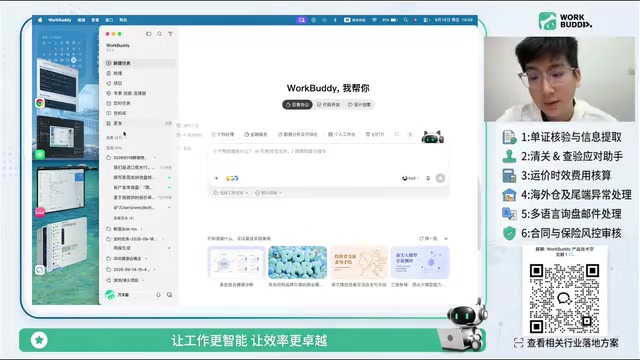Collapse the 20260918 folder in the sidebar
640x360 pixels.
click(x=131, y=158)
